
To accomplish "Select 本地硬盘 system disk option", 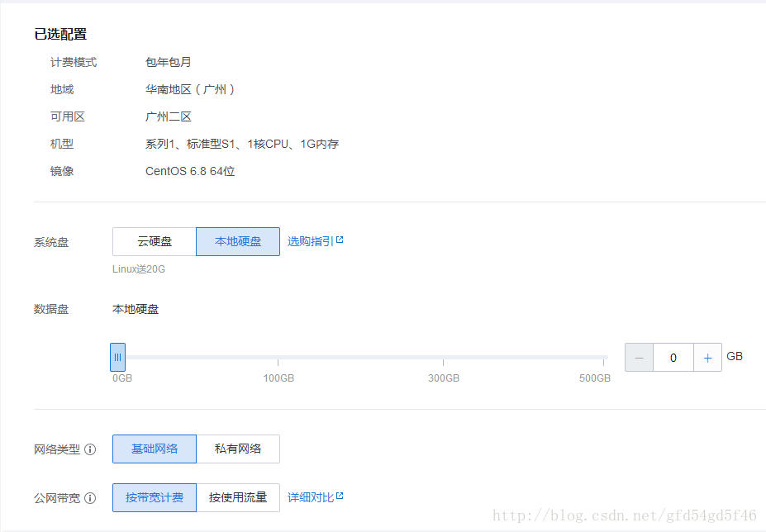I will (238, 241).
